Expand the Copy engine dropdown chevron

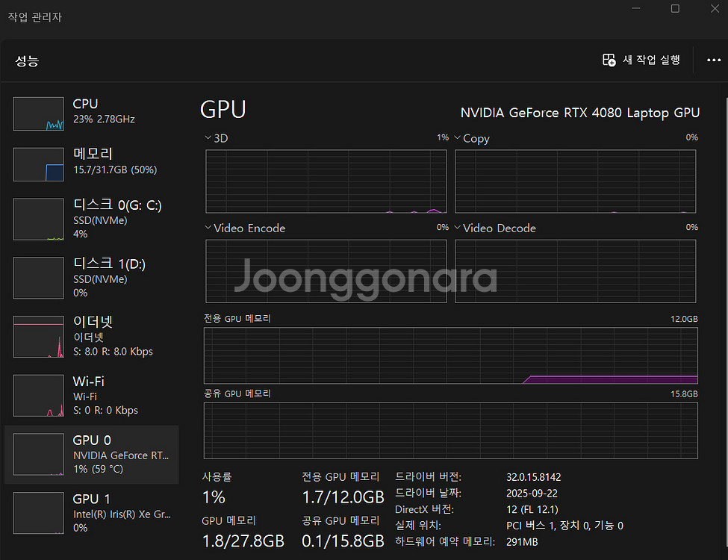click(458, 138)
